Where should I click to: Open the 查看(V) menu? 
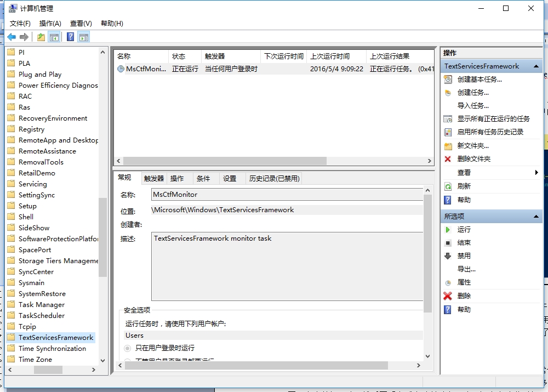[x=79, y=23]
